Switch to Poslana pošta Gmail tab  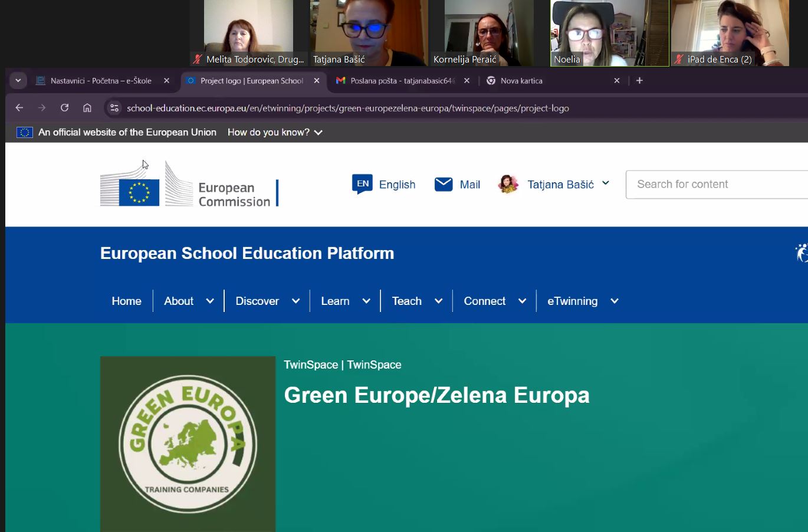click(x=403, y=81)
